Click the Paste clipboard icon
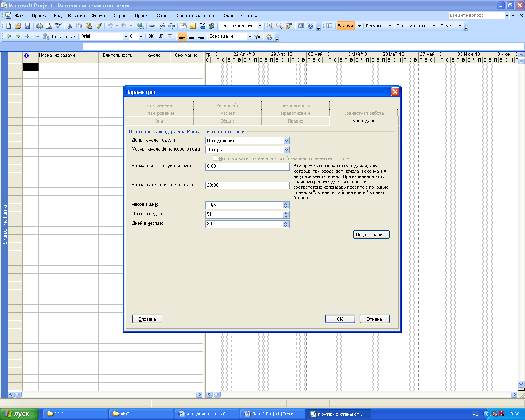The image size is (525, 420). click(x=89, y=26)
